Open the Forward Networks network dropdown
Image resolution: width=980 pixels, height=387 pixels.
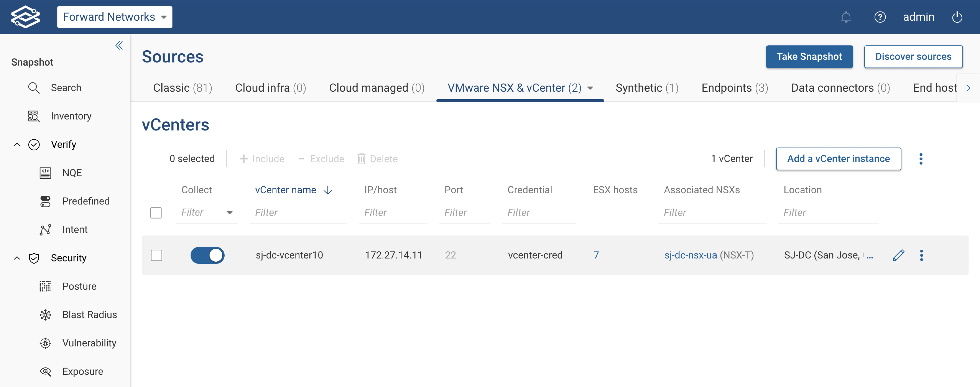pyautogui.click(x=115, y=17)
